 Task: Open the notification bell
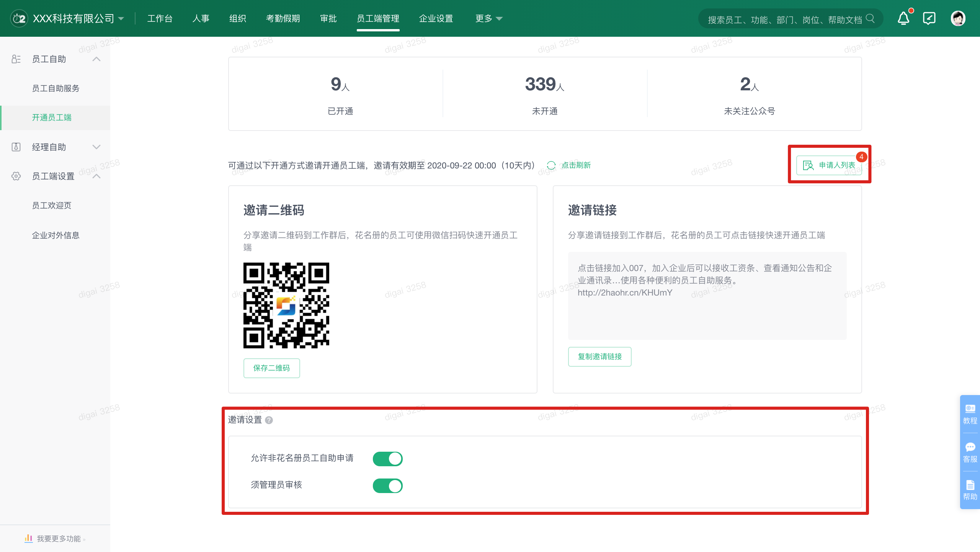[x=904, y=18]
